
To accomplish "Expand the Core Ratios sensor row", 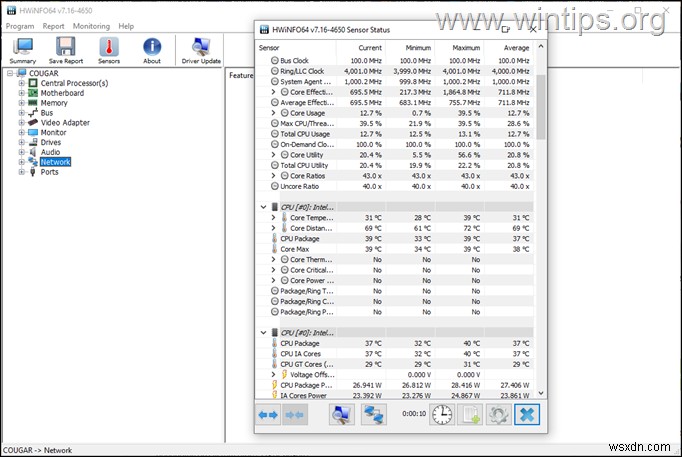I will tap(273, 176).
